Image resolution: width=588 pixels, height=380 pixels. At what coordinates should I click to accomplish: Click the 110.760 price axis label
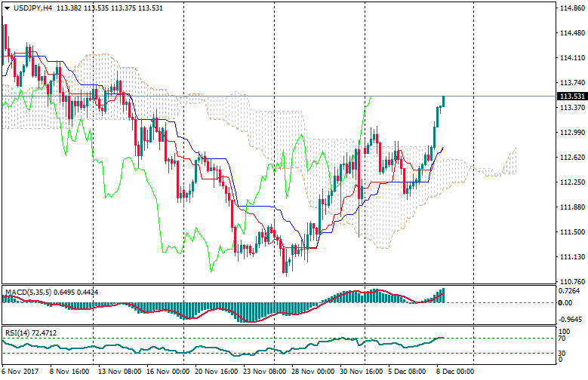(572, 282)
